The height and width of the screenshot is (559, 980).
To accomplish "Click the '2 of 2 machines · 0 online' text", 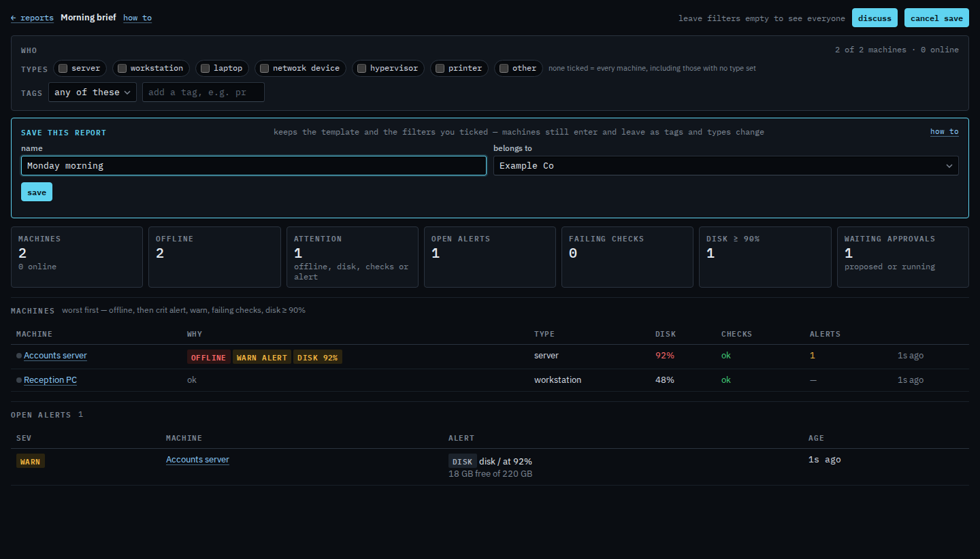I will tap(897, 50).
